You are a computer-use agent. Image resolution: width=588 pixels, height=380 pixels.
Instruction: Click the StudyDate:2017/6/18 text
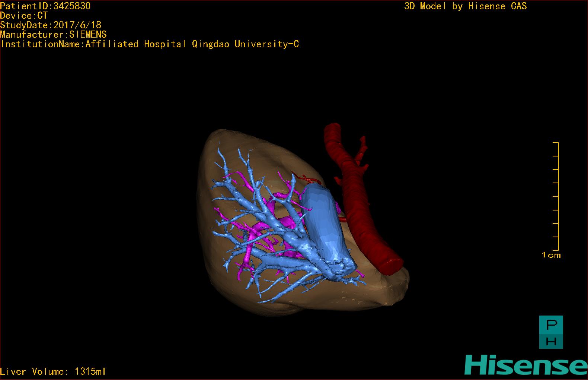[51, 25]
